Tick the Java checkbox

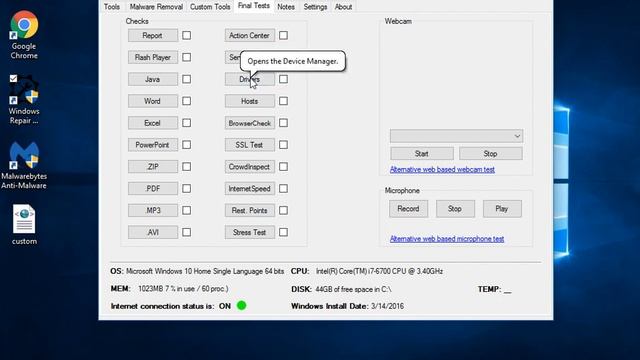coord(187,79)
